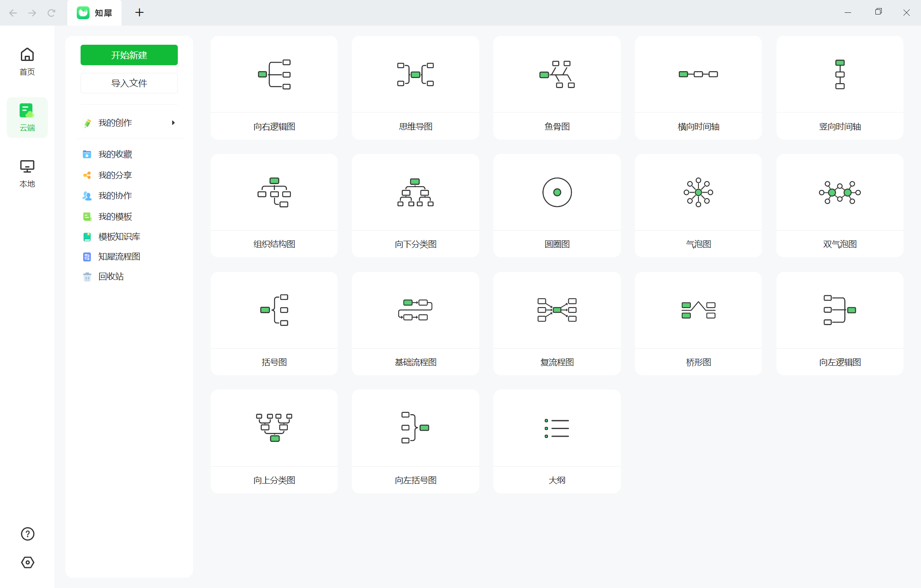Open 我的收藏 favorites folder

(115, 154)
